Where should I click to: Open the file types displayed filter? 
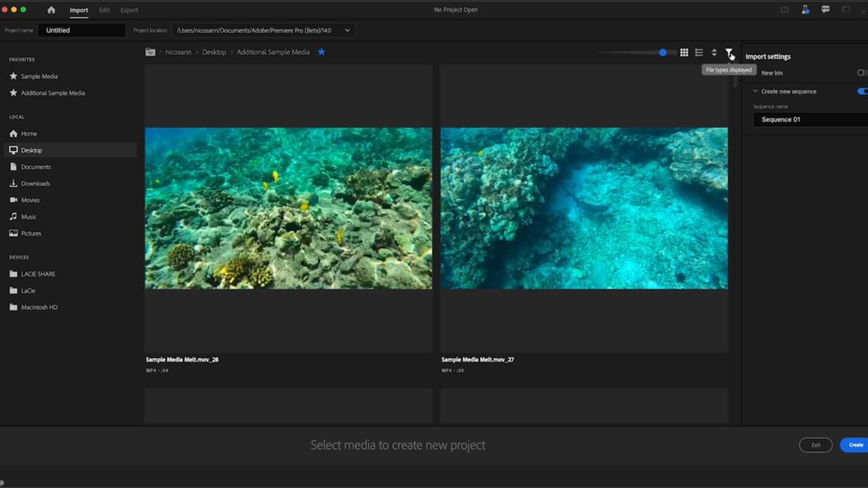729,53
